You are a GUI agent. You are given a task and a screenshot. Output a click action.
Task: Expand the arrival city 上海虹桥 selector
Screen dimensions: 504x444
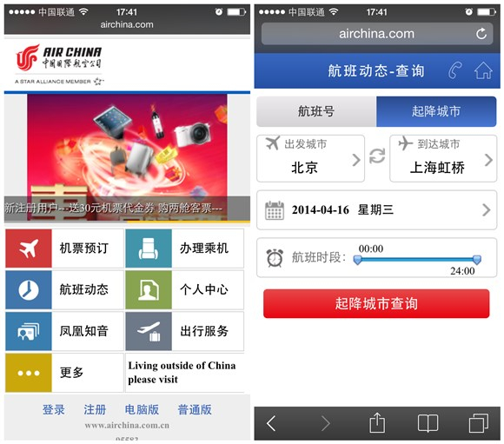443,158
